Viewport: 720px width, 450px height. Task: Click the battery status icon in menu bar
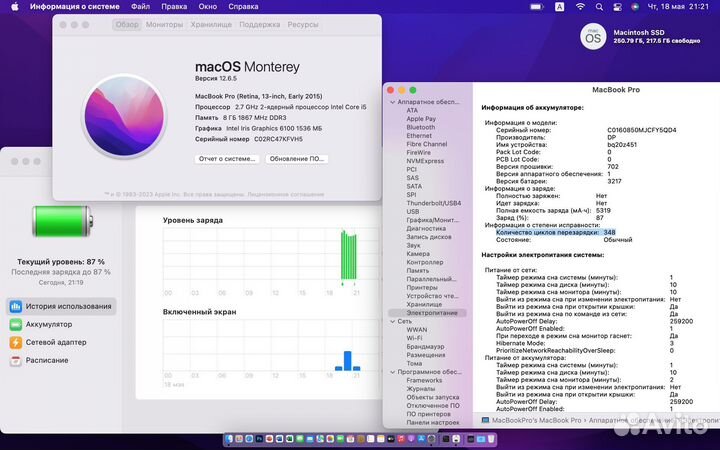pyautogui.click(x=536, y=7)
